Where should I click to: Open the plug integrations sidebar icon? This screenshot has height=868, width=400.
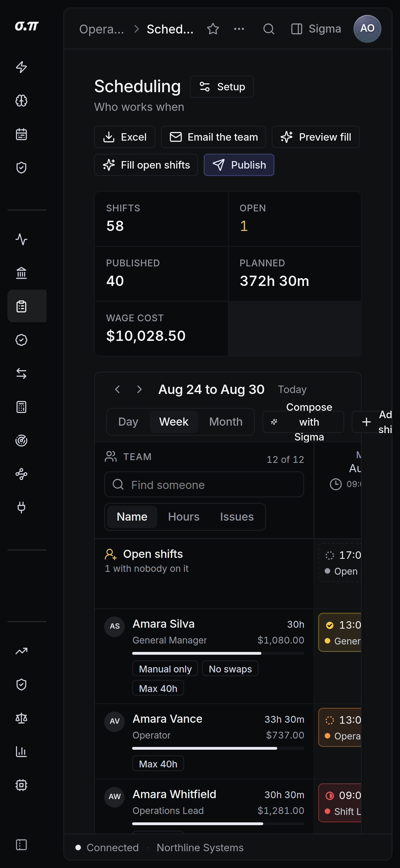pyautogui.click(x=21, y=508)
